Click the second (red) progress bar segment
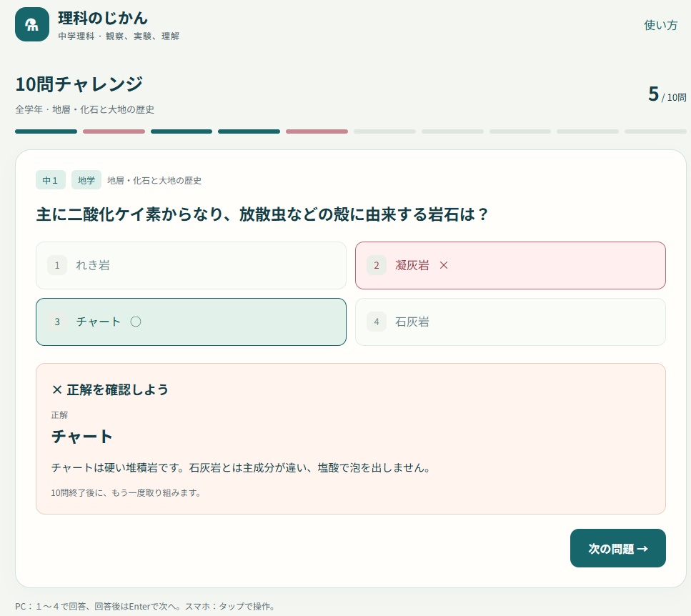Screen dimensions: 691x616 114,131
